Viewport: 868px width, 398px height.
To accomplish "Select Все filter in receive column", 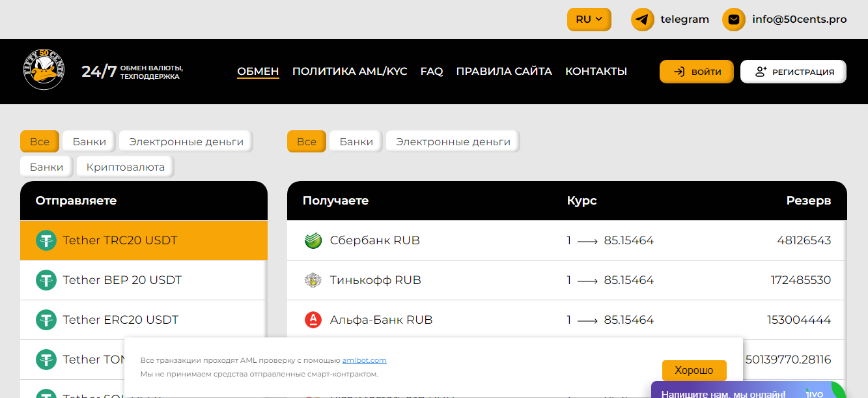I will pos(307,141).
